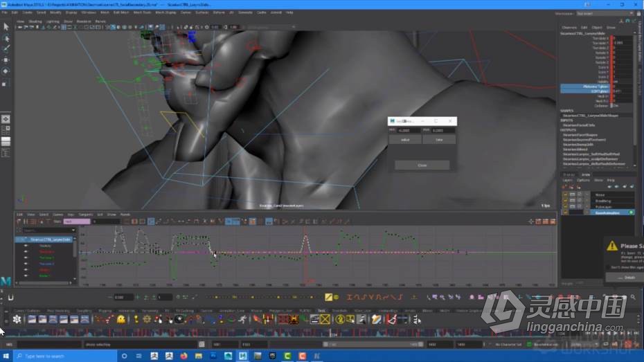
Task: Toggle eye icon for bottom green curve row
Action: pyautogui.click(x=26, y=275)
